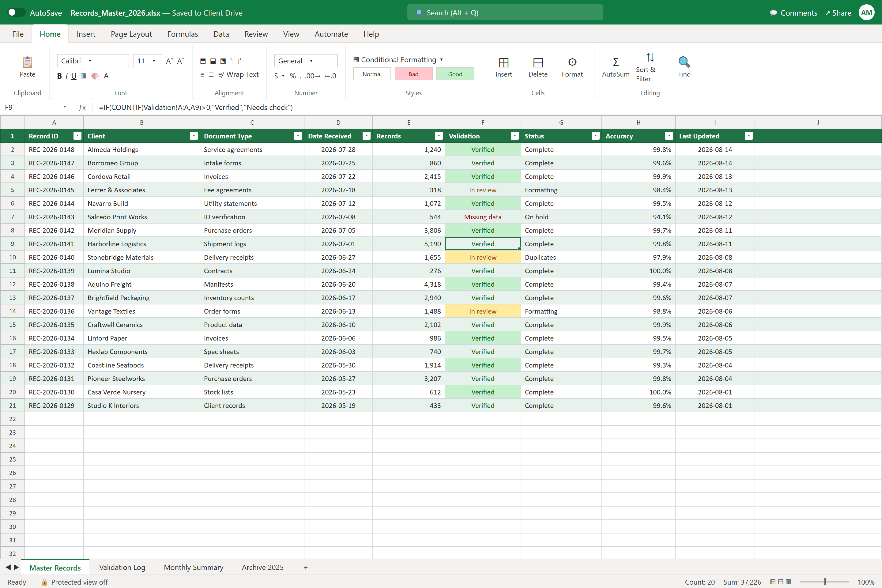Image resolution: width=882 pixels, height=588 pixels.
Task: Apply currency dollar format
Action: pyautogui.click(x=276, y=76)
